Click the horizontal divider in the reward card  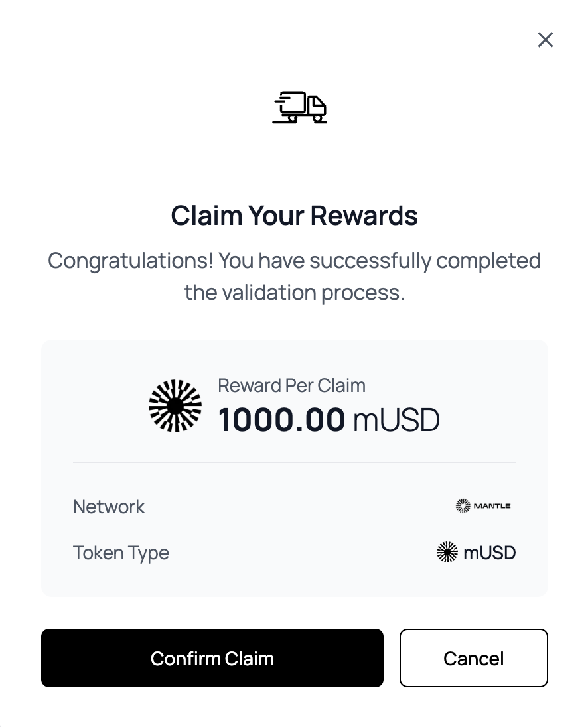click(x=294, y=462)
